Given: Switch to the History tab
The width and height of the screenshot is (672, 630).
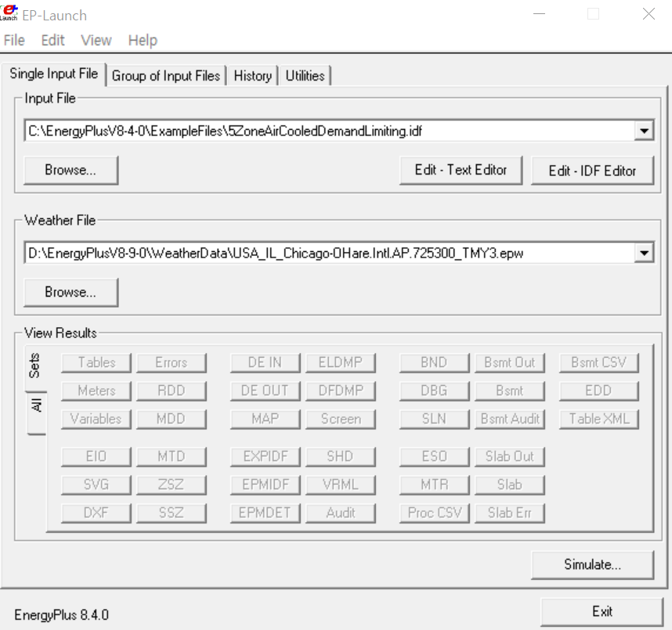Looking at the screenshot, I should pos(253,76).
